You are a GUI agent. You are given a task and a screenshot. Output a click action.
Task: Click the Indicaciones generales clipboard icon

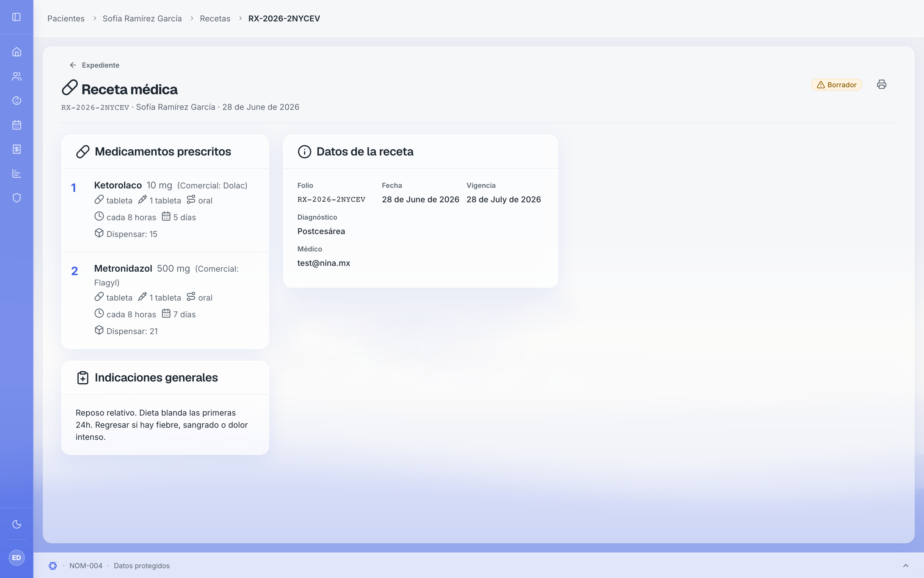(83, 378)
